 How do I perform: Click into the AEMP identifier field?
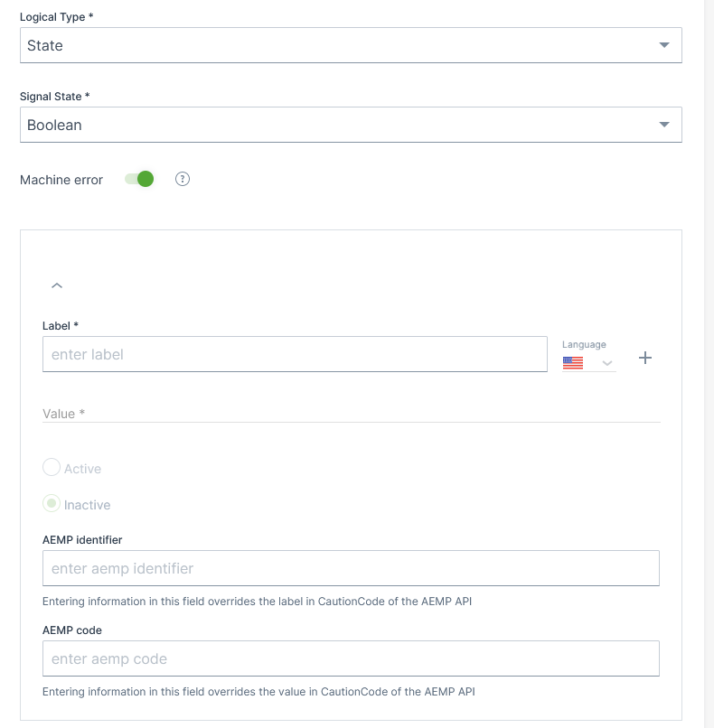[351, 568]
